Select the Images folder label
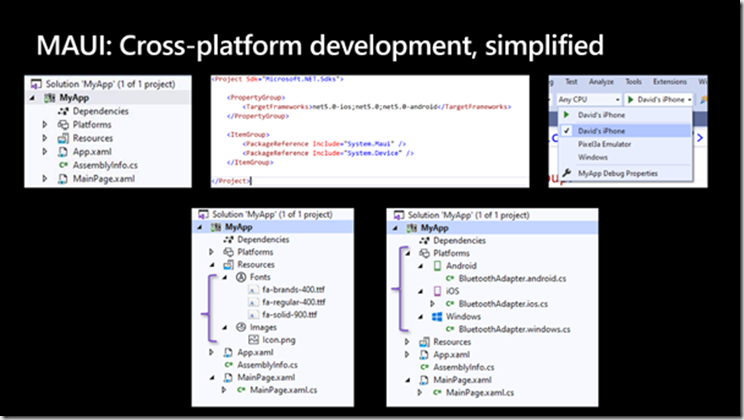 [263, 327]
